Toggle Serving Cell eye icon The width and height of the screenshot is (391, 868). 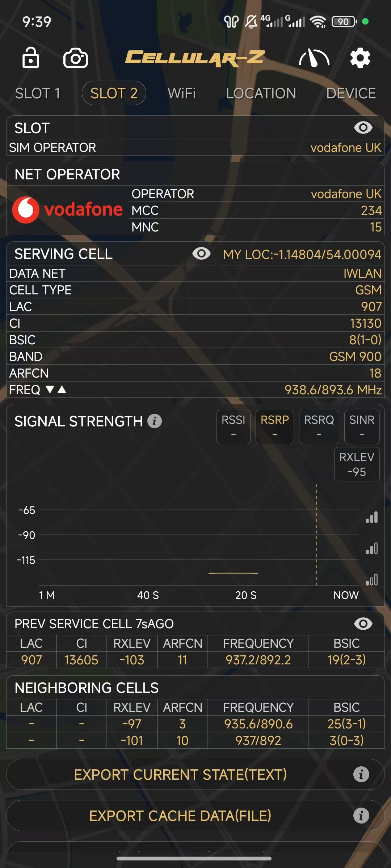pos(201,254)
